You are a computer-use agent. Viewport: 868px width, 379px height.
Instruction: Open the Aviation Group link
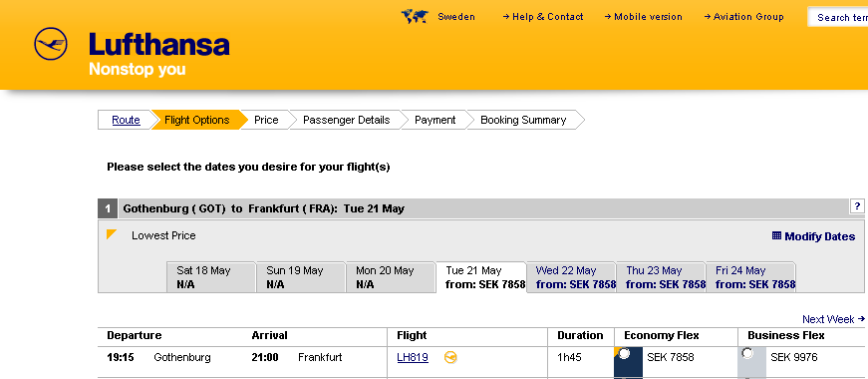744,17
